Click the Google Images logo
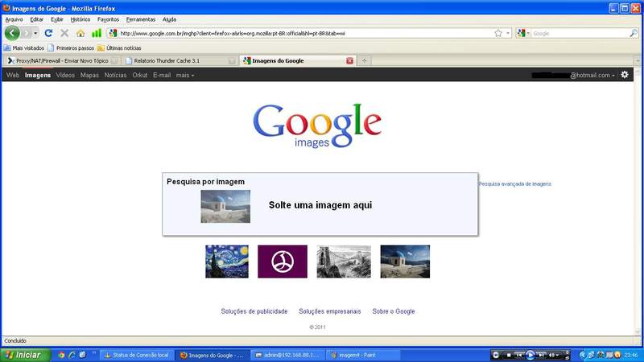The width and height of the screenshot is (644, 362). [317, 125]
